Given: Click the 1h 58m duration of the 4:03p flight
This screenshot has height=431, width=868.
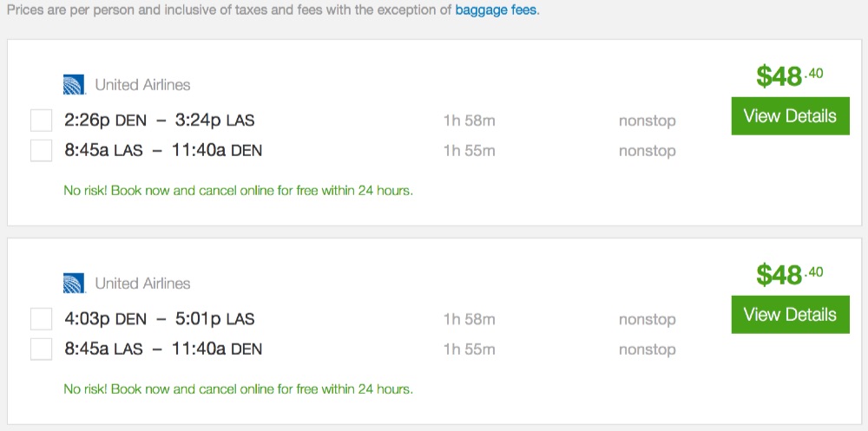Looking at the screenshot, I should [469, 320].
